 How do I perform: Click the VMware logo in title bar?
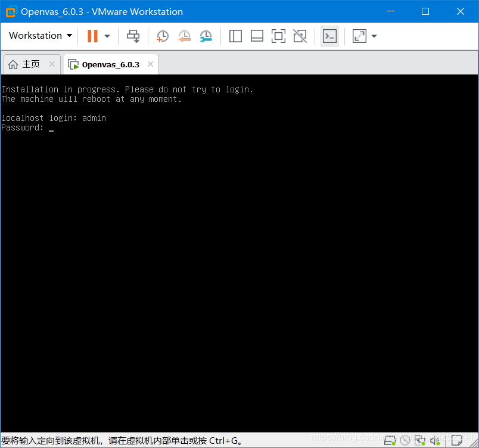click(11, 12)
